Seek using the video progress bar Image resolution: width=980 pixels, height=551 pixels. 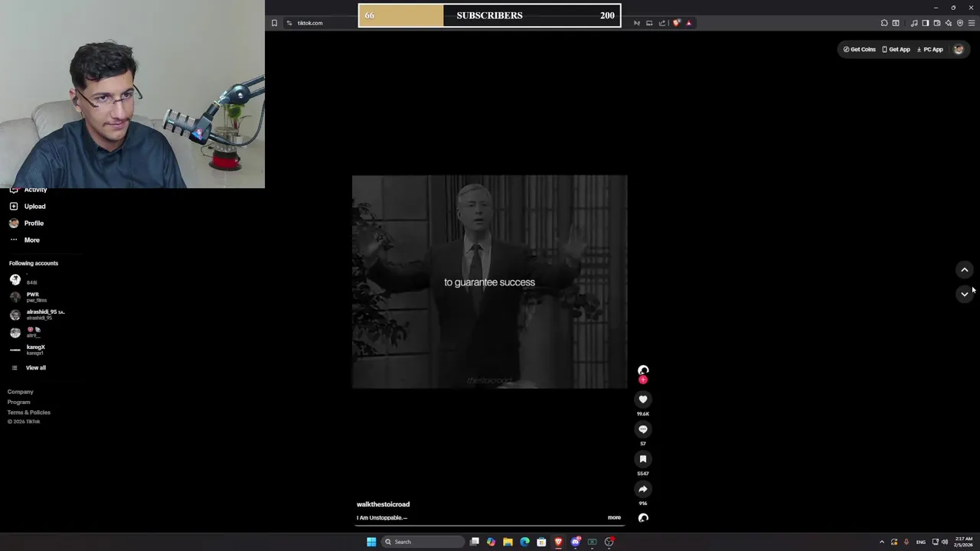pos(489,526)
